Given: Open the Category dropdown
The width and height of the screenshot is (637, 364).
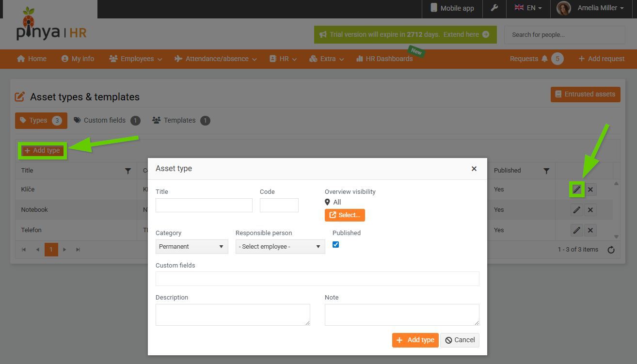Looking at the screenshot, I should 192,247.
